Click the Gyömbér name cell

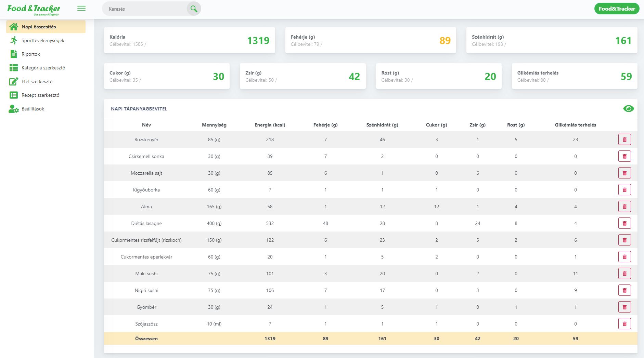(x=146, y=307)
